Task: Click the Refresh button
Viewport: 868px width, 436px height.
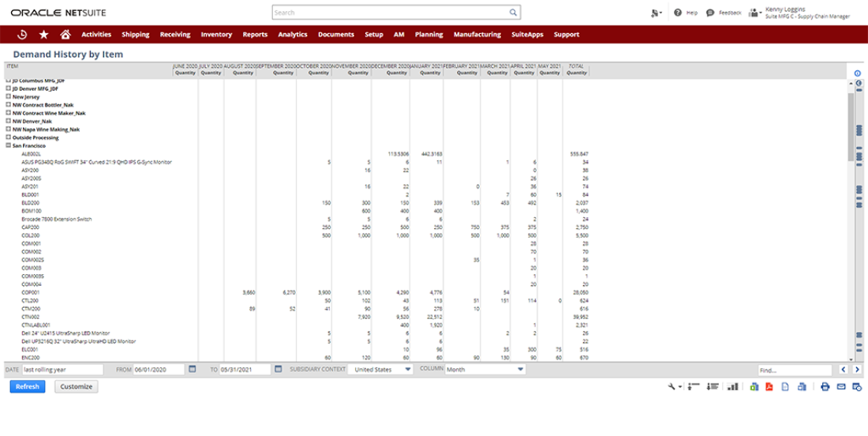Action: (28, 387)
